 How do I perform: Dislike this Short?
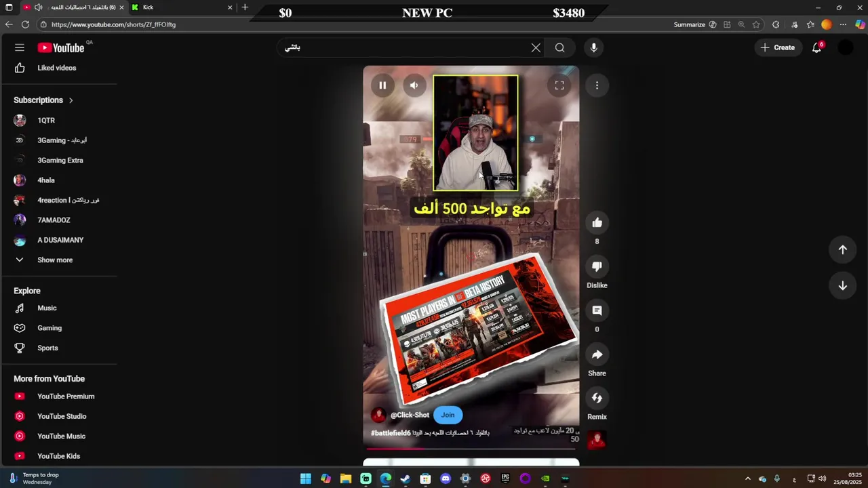coord(597,267)
